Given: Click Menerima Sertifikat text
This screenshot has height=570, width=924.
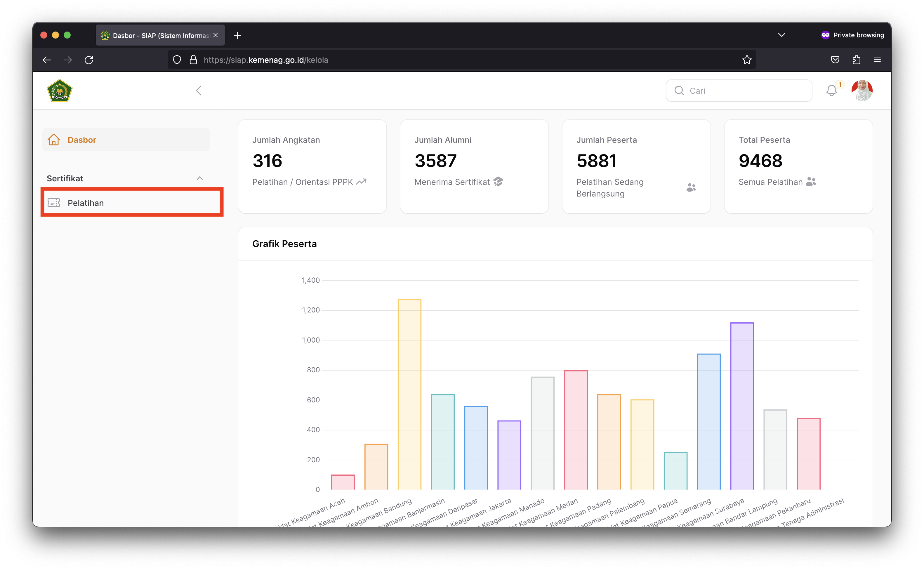Looking at the screenshot, I should click(x=452, y=182).
